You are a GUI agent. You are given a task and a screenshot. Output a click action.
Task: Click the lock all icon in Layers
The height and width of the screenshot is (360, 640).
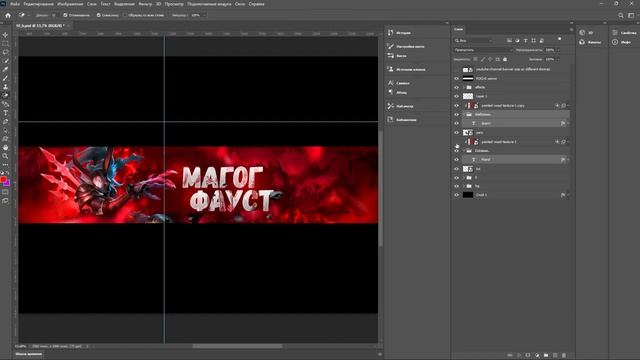click(505, 60)
